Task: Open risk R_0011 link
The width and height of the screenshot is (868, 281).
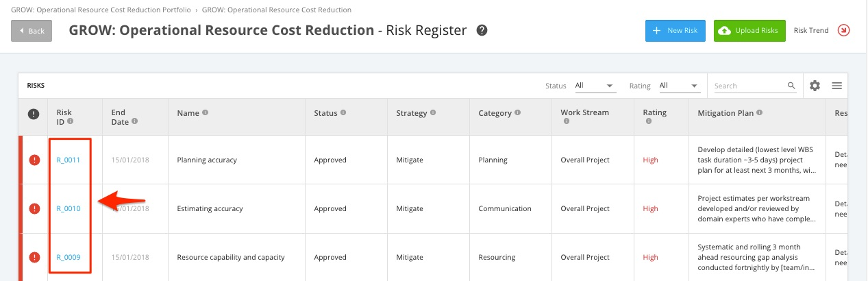Action: point(69,160)
